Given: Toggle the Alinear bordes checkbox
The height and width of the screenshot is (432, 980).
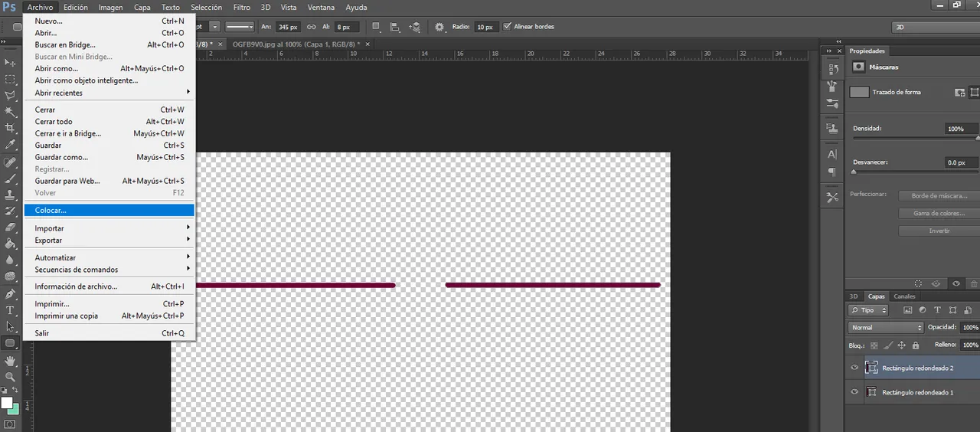Looking at the screenshot, I should point(507,27).
